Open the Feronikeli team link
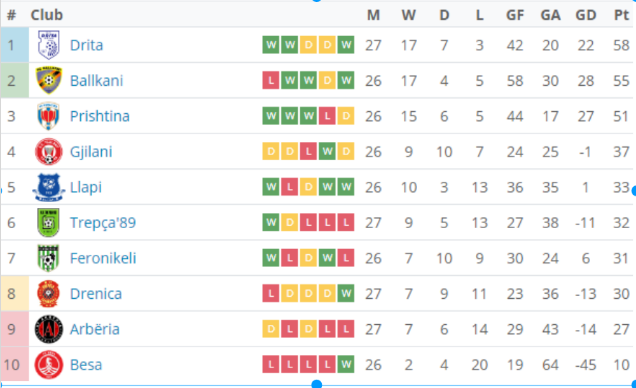The image size is (636, 388). point(103,258)
